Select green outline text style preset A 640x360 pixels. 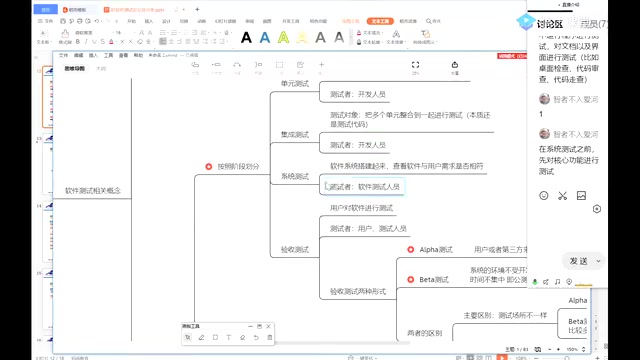coord(283,38)
